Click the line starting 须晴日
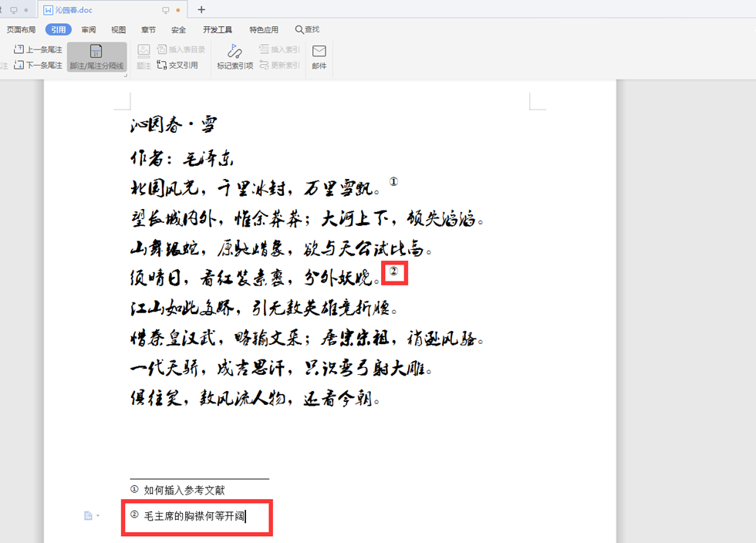Image resolution: width=756 pixels, height=543 pixels. [x=255, y=278]
